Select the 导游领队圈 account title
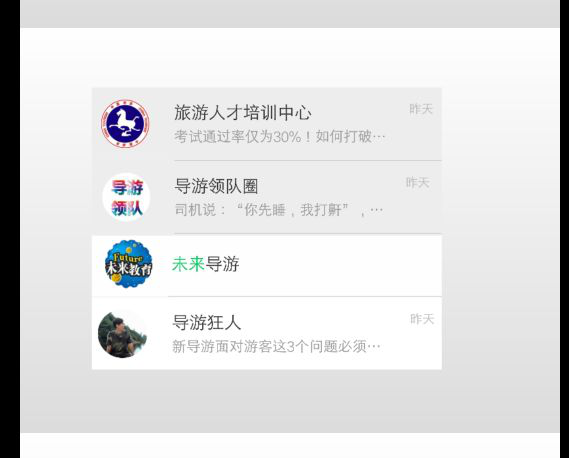 [x=216, y=186]
